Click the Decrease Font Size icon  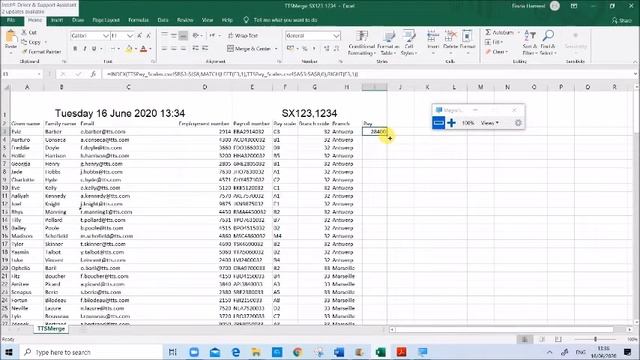pos(148,36)
